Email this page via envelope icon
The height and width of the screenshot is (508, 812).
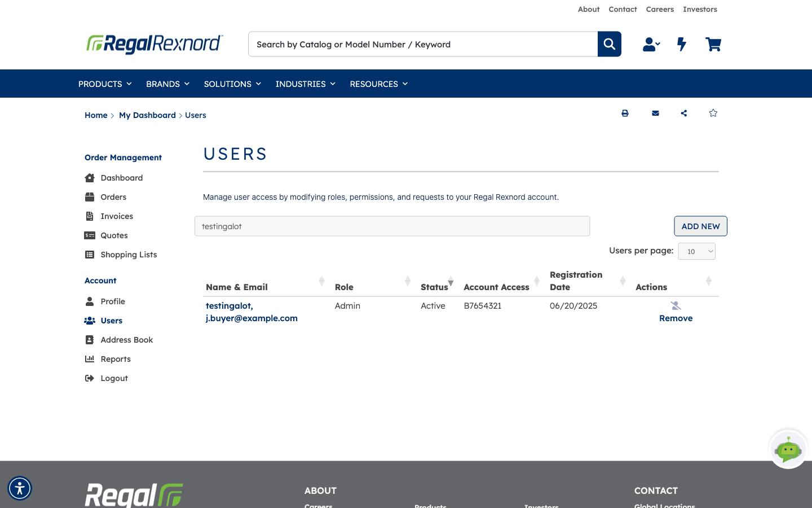(x=655, y=113)
